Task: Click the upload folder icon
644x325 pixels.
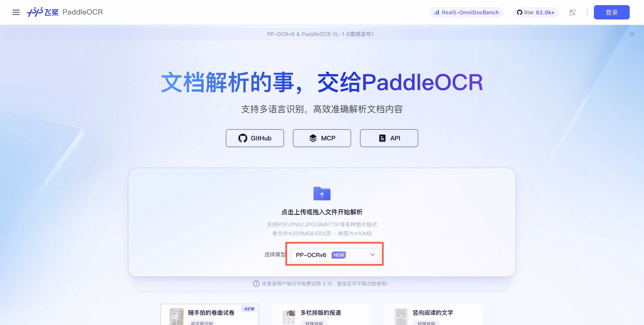Action: 322,193
